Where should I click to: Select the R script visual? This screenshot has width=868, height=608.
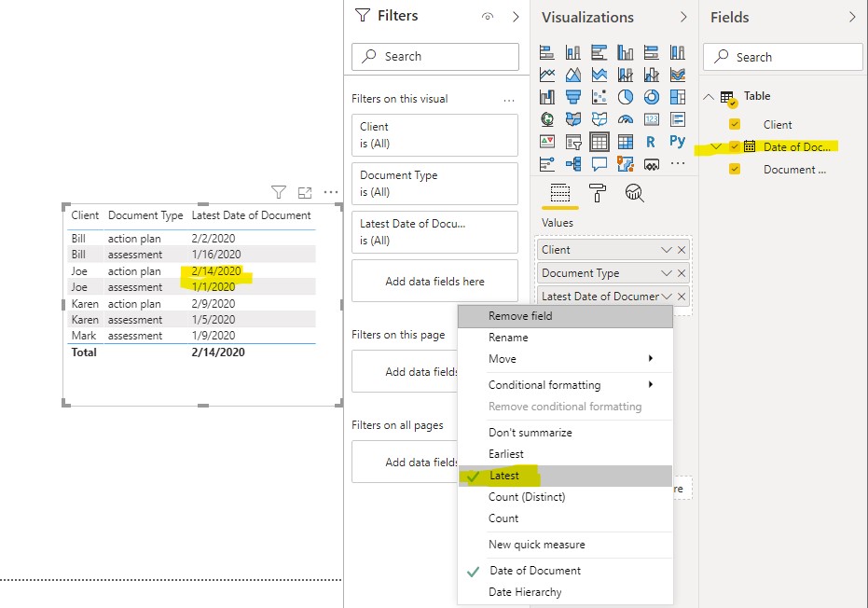[x=651, y=142]
